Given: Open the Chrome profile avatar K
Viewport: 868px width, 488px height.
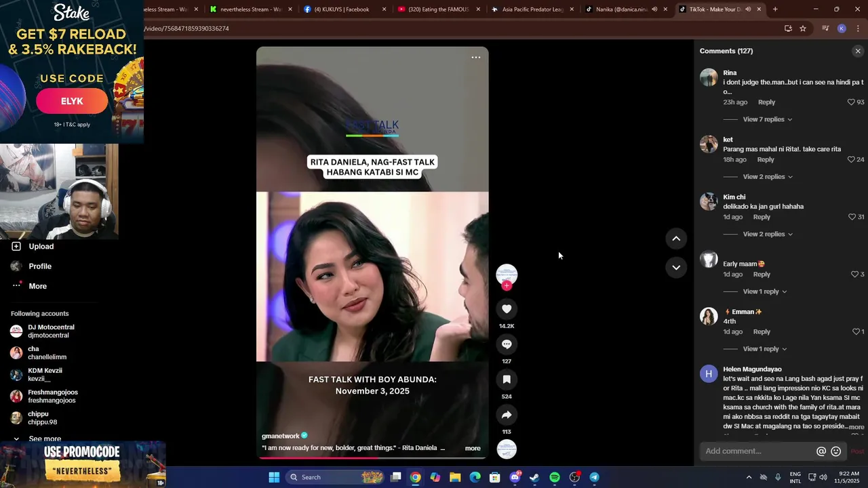Looking at the screenshot, I should click(x=842, y=28).
